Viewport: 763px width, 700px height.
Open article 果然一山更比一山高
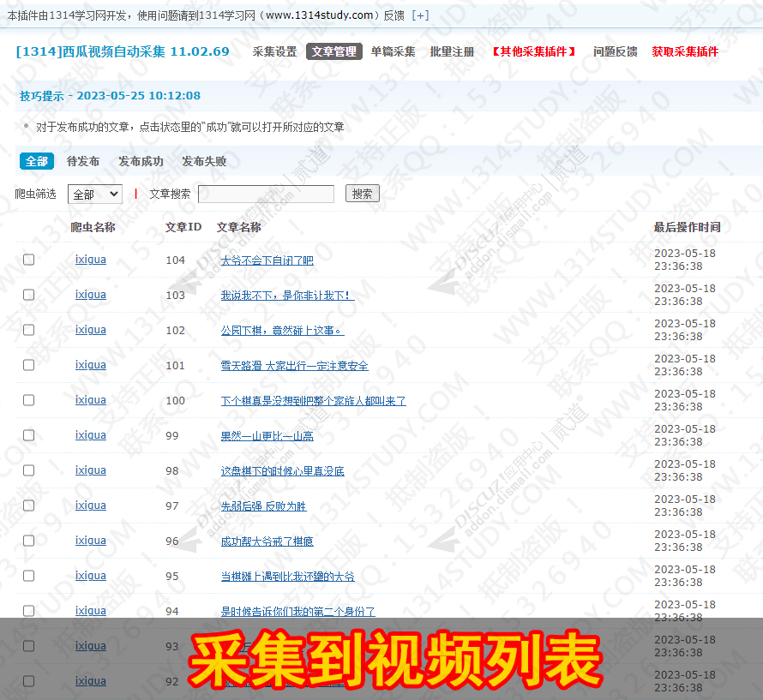click(x=267, y=436)
